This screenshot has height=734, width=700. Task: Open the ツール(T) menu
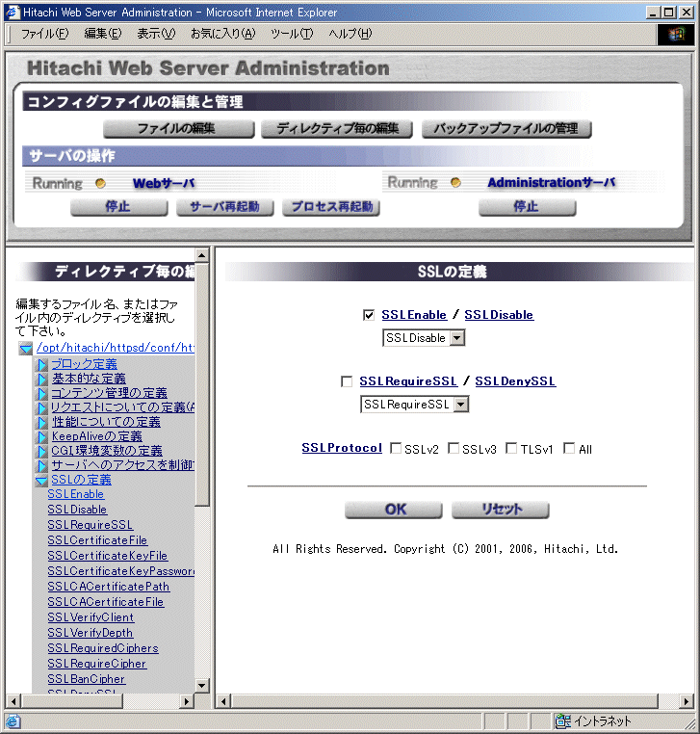coord(292,34)
